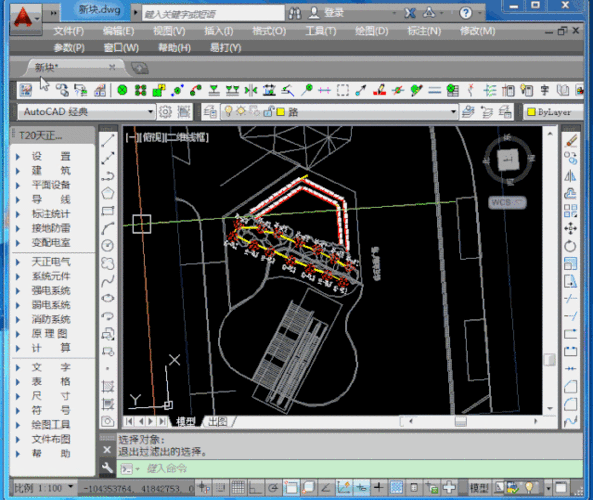Open the 标注(N) menu

coord(424,31)
